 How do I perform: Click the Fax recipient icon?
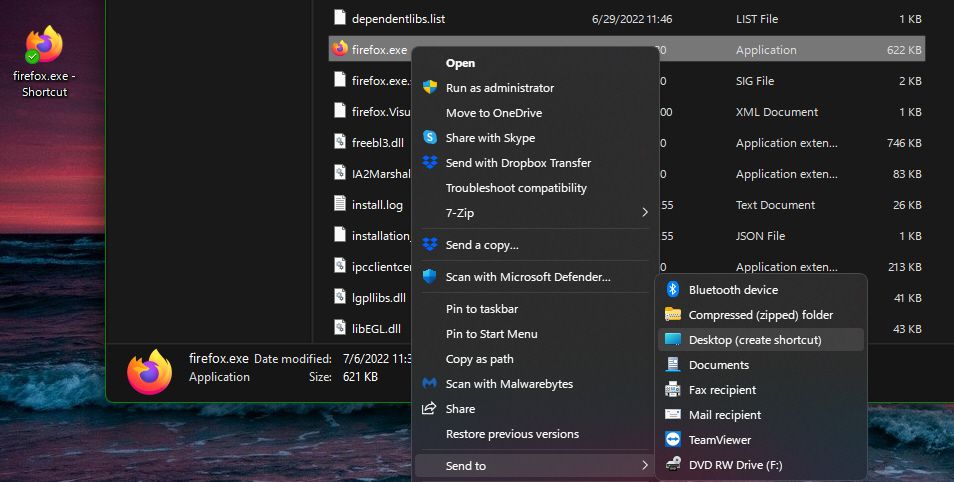pos(673,389)
